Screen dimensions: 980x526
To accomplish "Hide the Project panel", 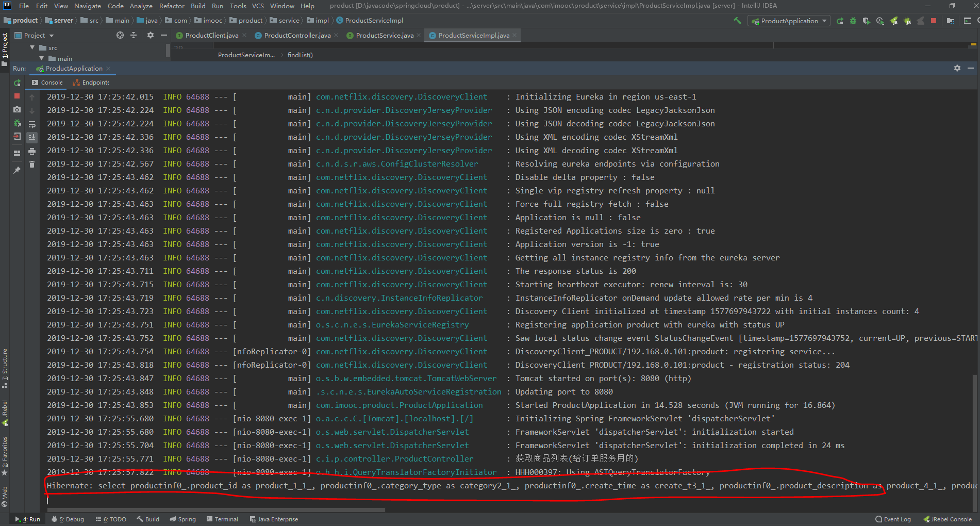I will (164, 35).
